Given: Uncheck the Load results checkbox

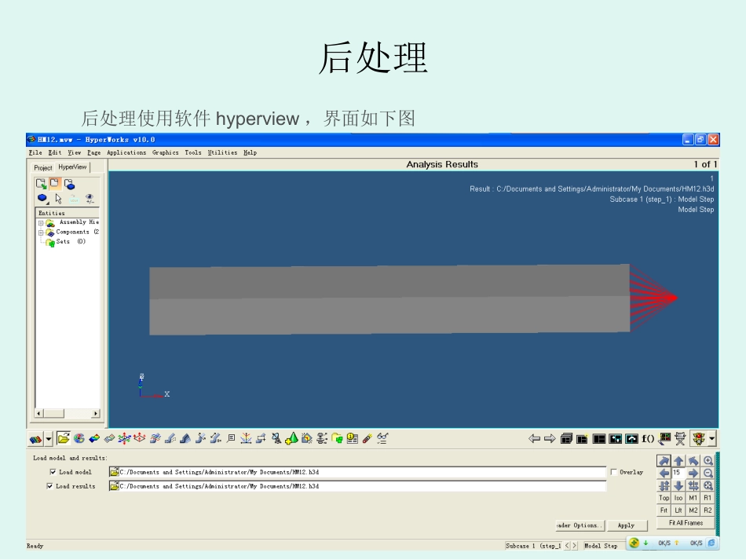Looking at the screenshot, I should pos(49,486).
